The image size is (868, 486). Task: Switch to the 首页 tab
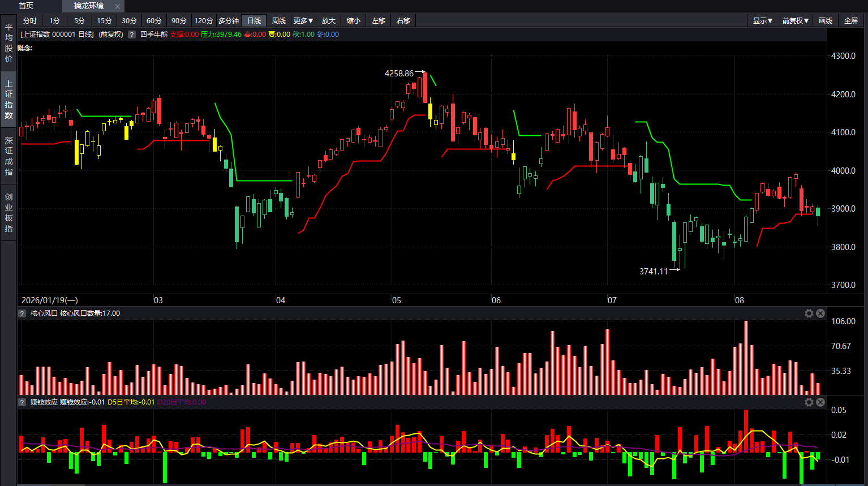[26, 6]
